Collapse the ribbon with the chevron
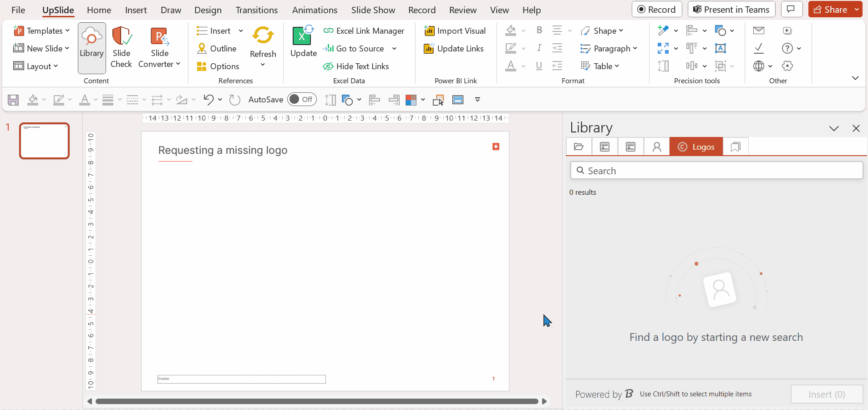This screenshot has width=868, height=410. 855,78
